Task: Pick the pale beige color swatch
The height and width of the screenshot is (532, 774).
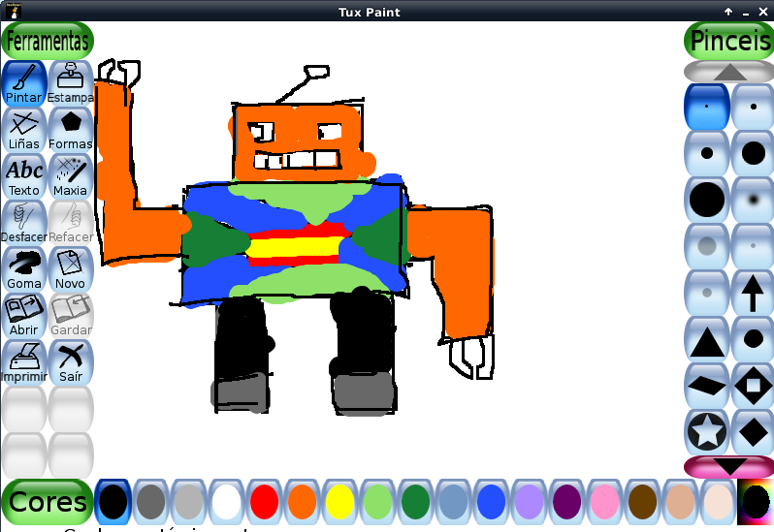Action: tap(718, 502)
